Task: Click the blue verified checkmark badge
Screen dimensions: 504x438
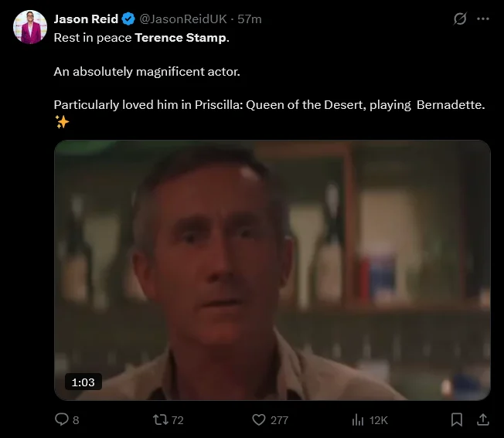Action: point(129,19)
